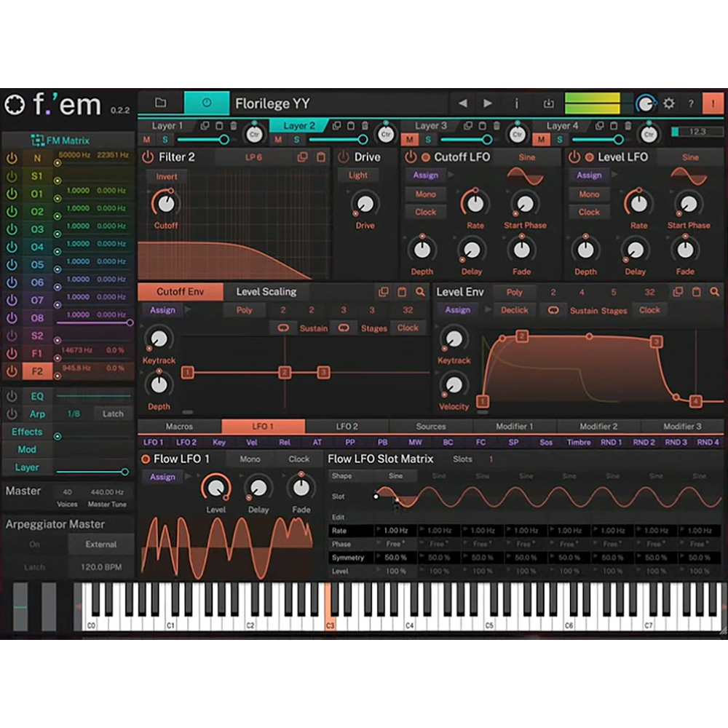
Task: Switch to Sources tab
Action: point(431,426)
